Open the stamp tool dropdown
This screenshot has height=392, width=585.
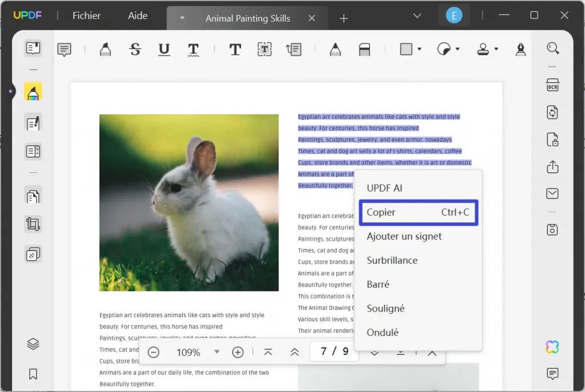[496, 49]
